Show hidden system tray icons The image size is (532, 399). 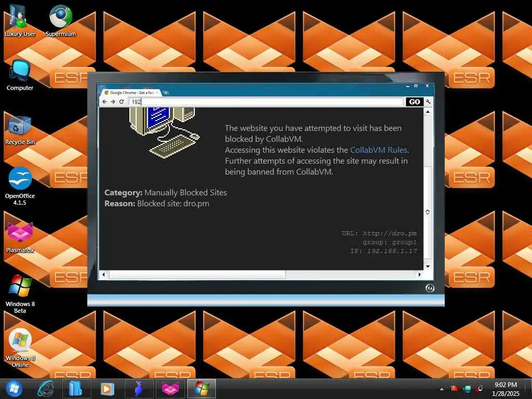pyautogui.click(x=442, y=389)
